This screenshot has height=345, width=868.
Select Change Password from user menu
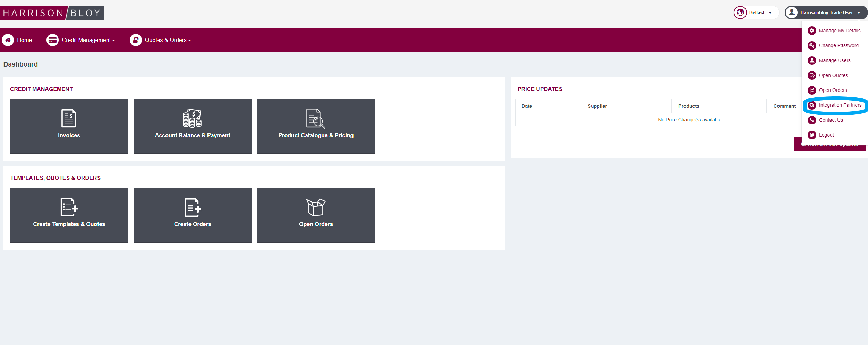(x=838, y=46)
